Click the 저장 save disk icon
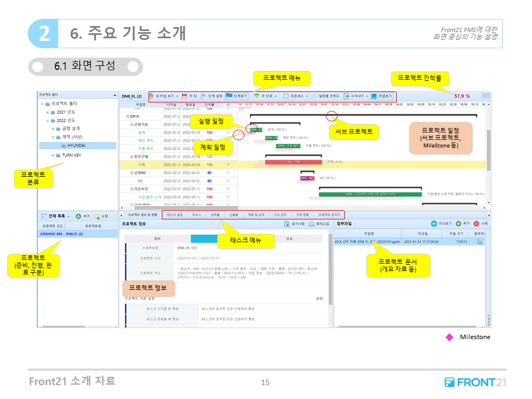 (x=184, y=96)
